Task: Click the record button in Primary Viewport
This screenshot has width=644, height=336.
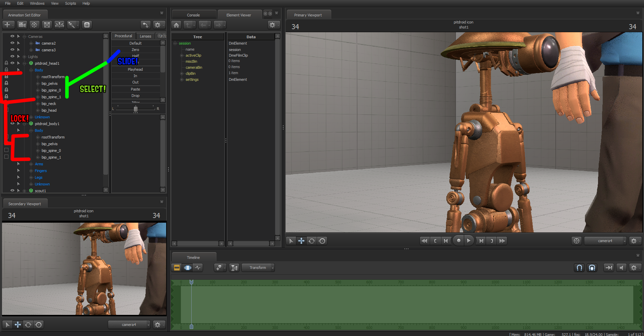Action: [458, 240]
